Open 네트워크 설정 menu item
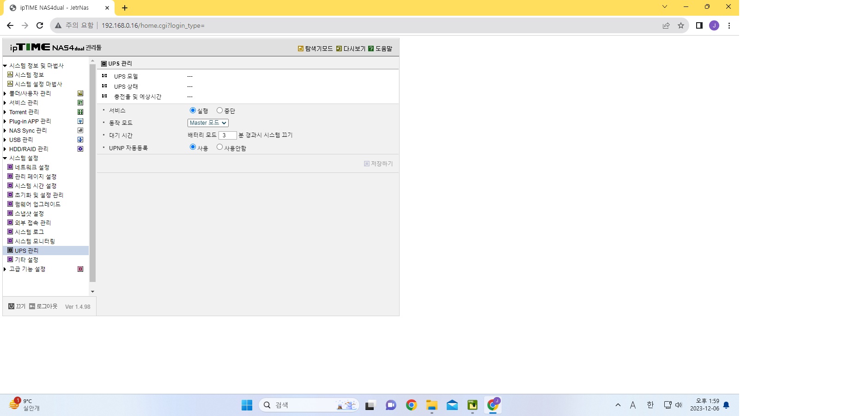This screenshot has width=868, height=416. tap(32, 167)
